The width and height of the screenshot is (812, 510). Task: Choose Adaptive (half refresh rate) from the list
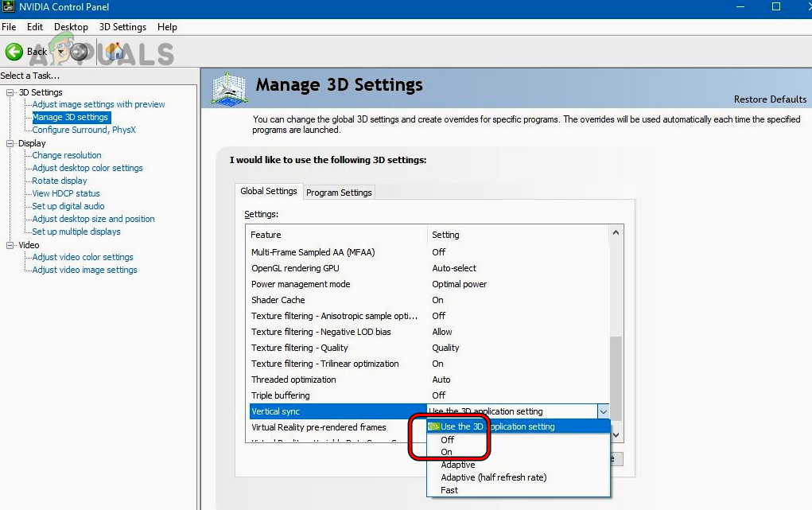(x=493, y=477)
